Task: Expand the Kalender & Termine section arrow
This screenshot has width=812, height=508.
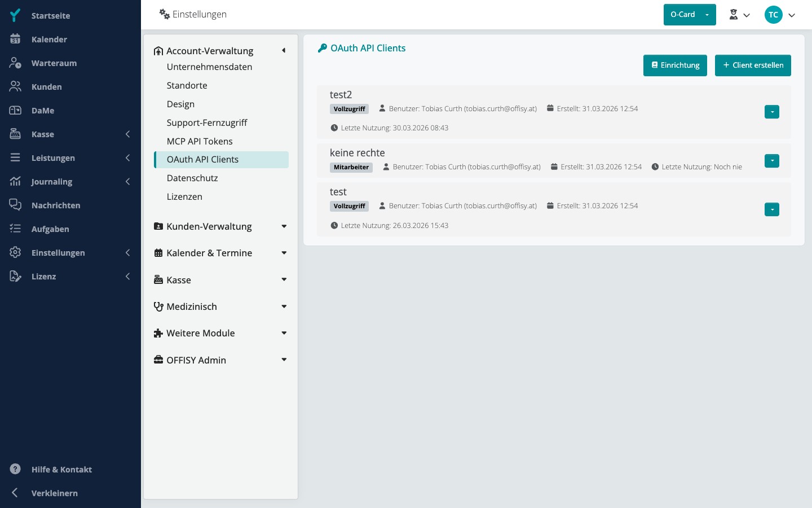Action: [284, 253]
